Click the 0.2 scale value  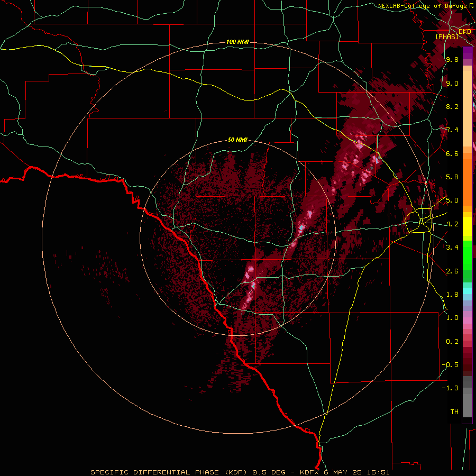coord(452,342)
